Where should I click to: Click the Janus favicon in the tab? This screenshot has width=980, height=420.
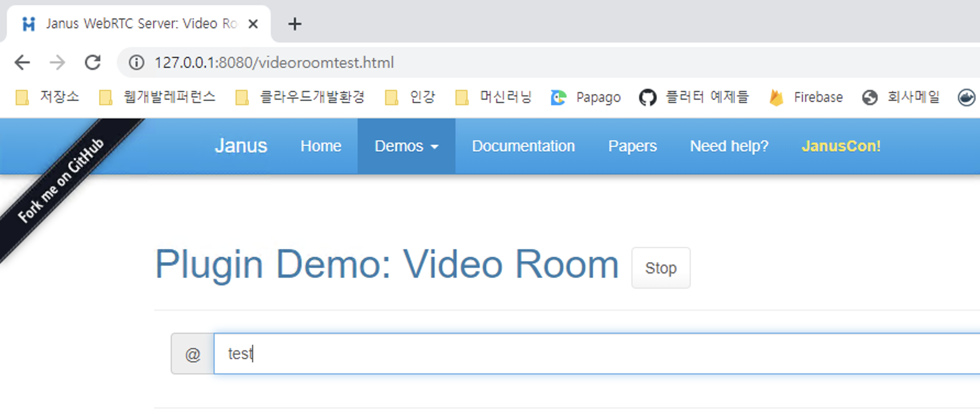[x=29, y=24]
